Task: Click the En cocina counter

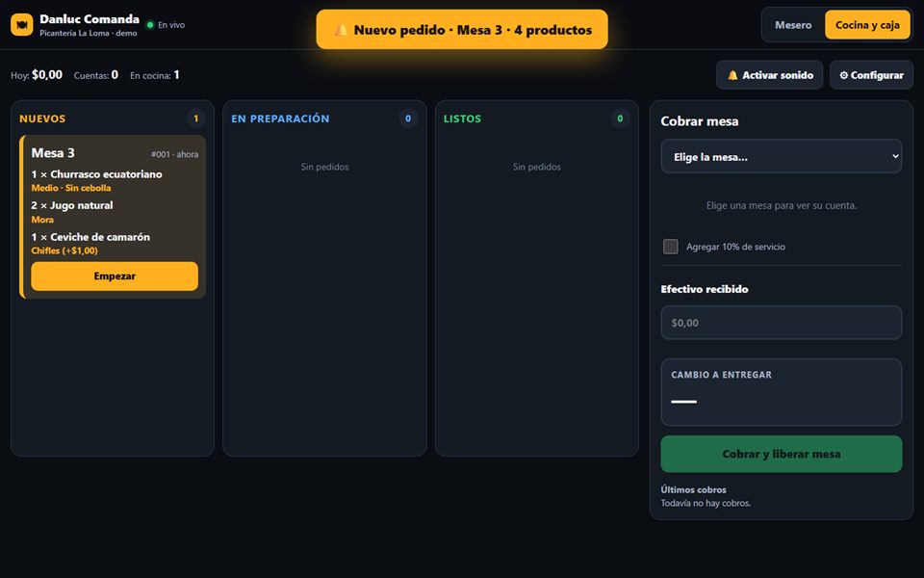Action: click(154, 75)
